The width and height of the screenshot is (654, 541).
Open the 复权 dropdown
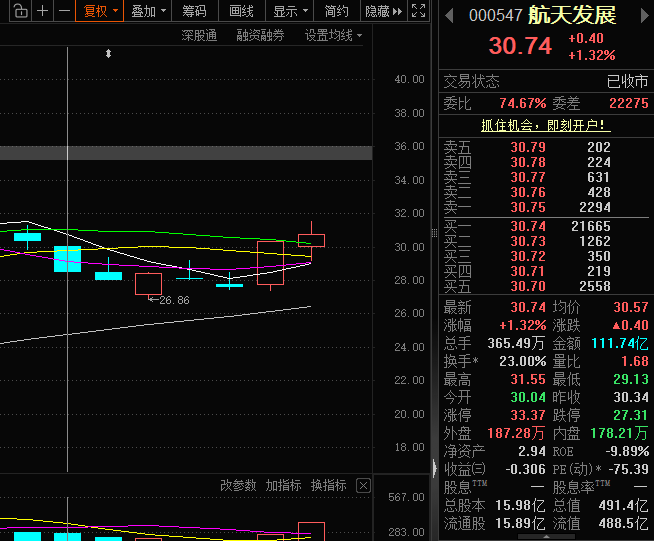[100, 11]
